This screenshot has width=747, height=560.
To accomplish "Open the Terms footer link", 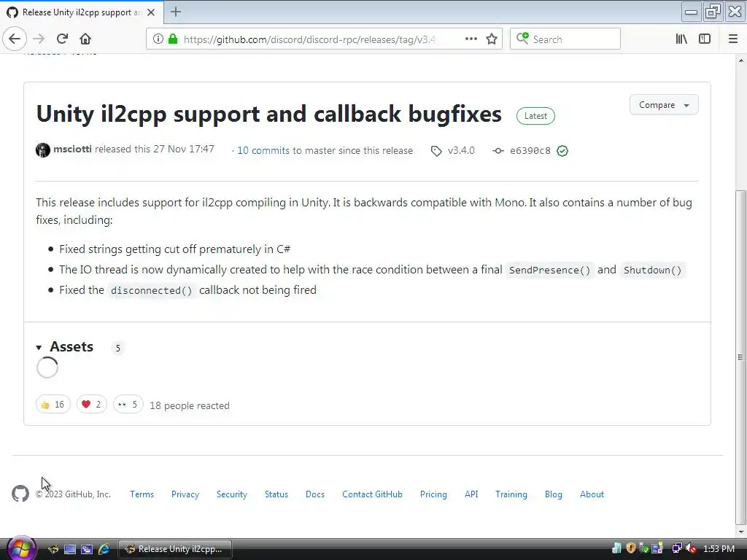I will tap(142, 494).
